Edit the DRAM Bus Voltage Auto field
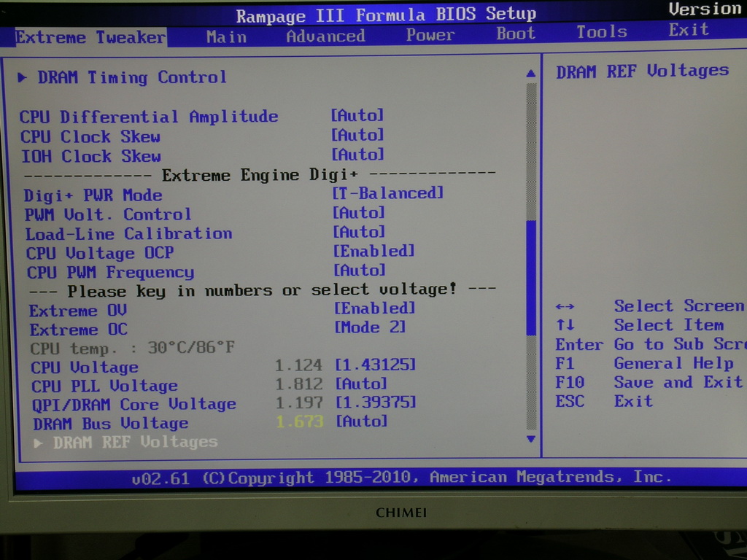 [x=362, y=421]
